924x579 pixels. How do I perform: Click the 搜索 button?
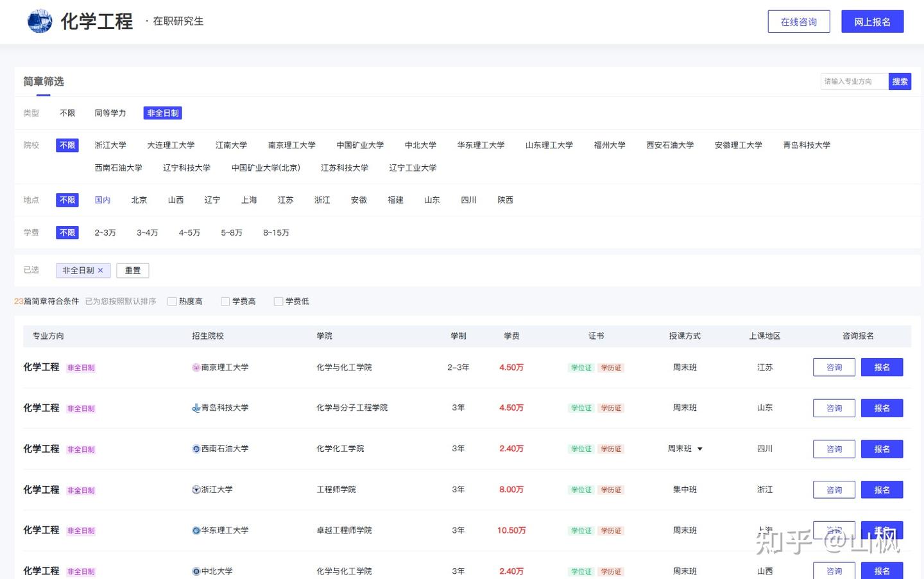point(900,82)
